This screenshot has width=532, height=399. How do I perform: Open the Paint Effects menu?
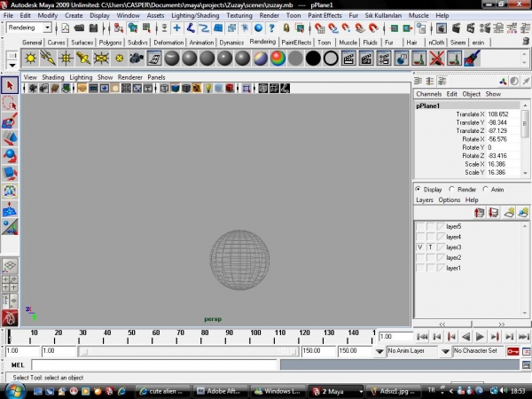(x=325, y=15)
